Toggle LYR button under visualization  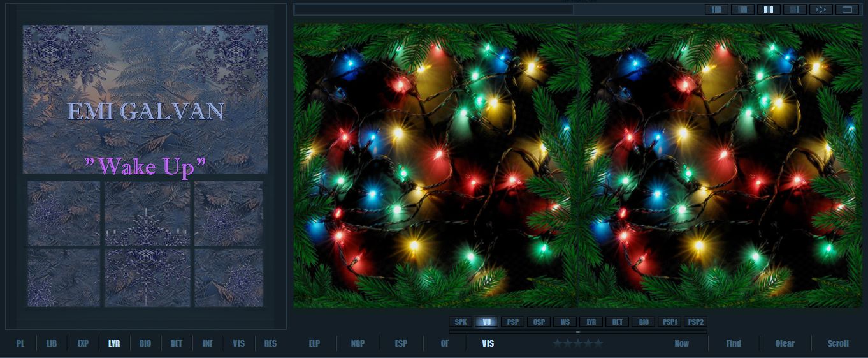[x=591, y=322]
